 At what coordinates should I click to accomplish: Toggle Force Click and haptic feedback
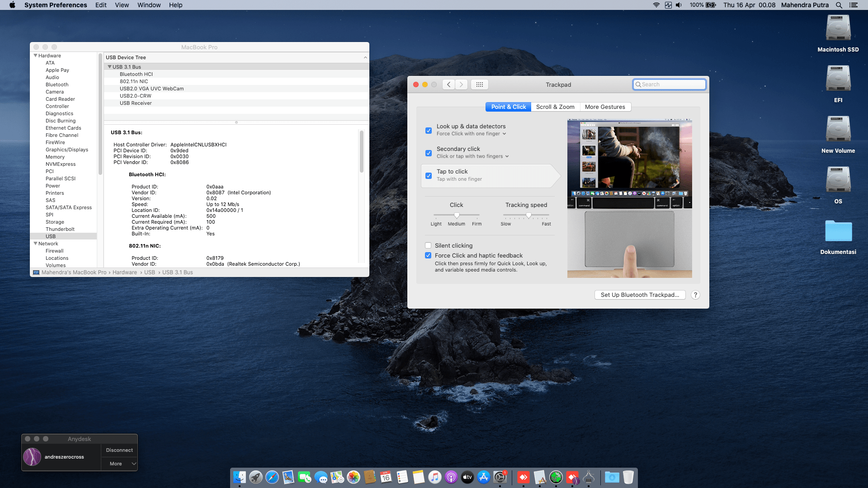pos(428,255)
